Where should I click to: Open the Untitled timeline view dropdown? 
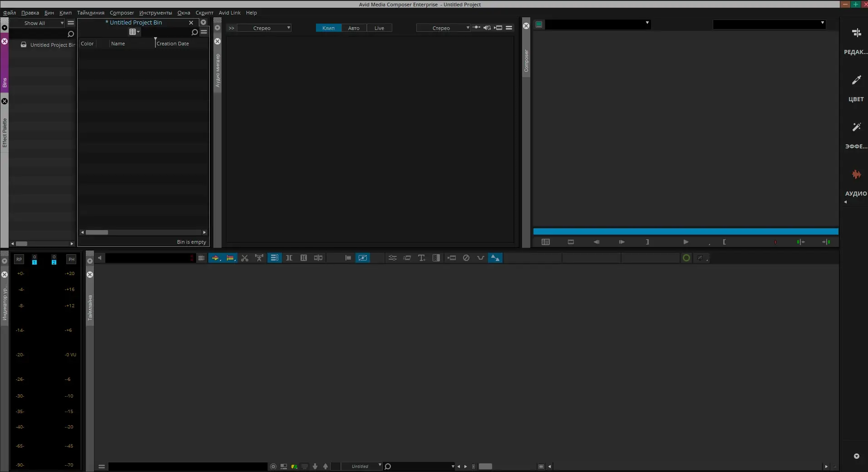tap(362, 466)
